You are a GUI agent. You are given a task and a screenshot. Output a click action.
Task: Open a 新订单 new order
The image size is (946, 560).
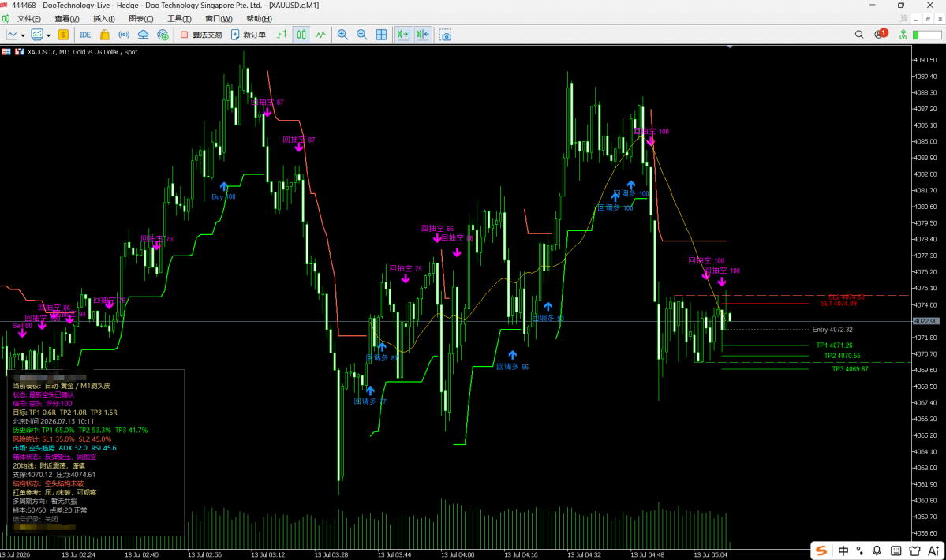[248, 35]
